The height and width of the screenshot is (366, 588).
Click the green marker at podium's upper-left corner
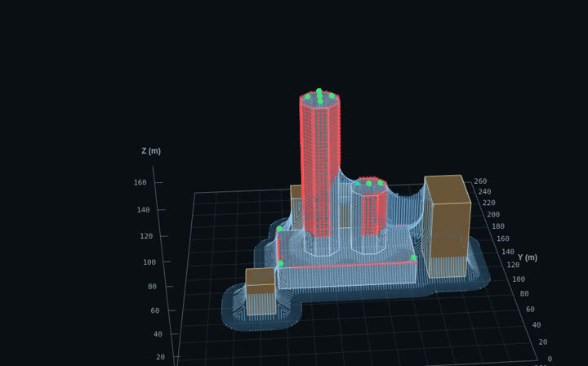tap(279, 229)
